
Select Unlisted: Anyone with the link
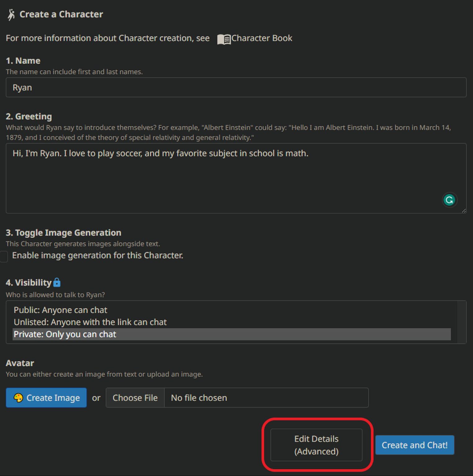(90, 322)
